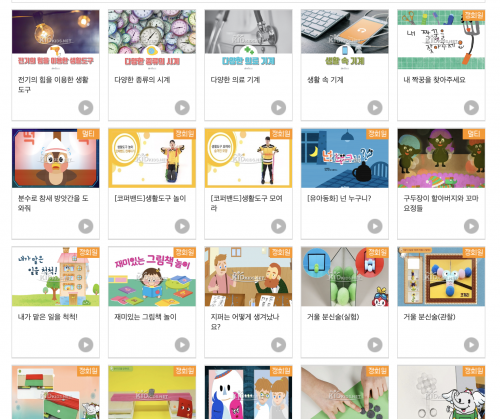Click the 멀티 badge on the sparrow thumbnail
The image size is (500, 419).
(88, 134)
